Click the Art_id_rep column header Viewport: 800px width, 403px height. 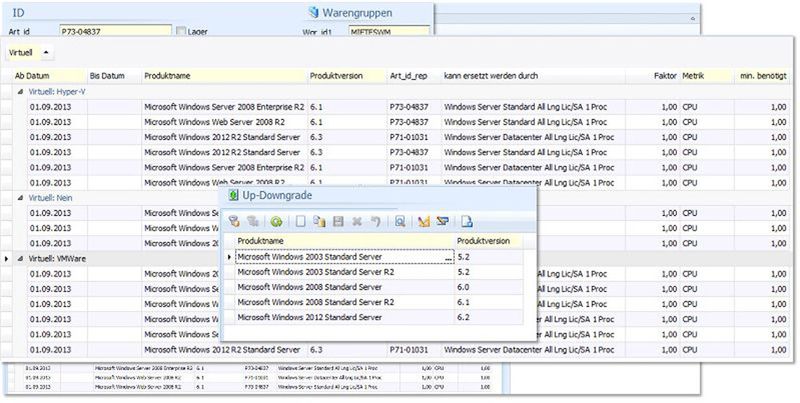[x=414, y=75]
